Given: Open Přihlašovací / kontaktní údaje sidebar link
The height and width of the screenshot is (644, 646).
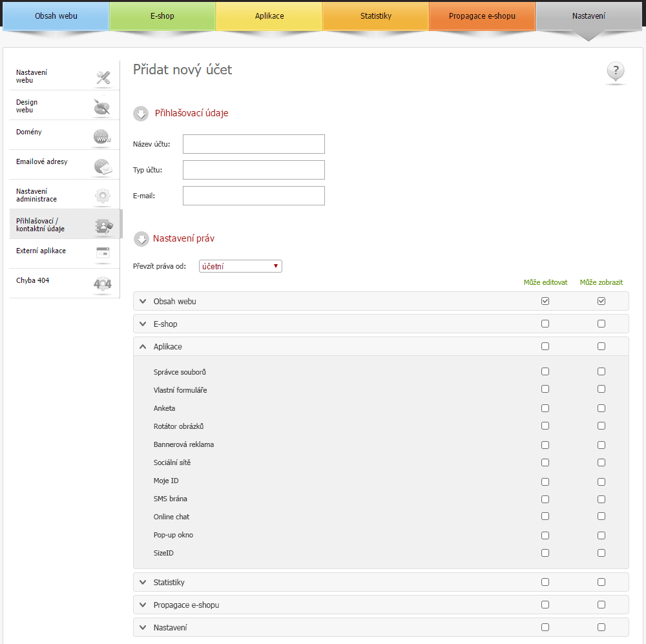Looking at the screenshot, I should click(x=52, y=225).
